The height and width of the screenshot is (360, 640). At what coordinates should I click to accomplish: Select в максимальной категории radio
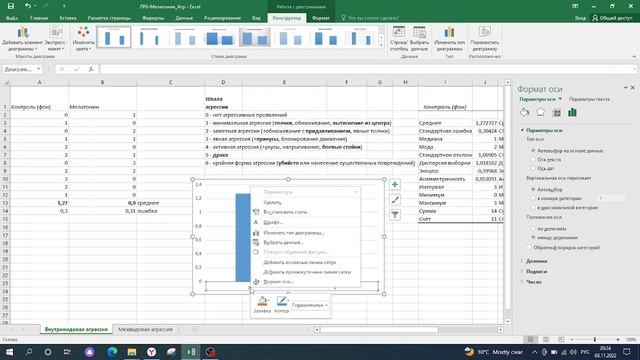[x=533, y=207]
